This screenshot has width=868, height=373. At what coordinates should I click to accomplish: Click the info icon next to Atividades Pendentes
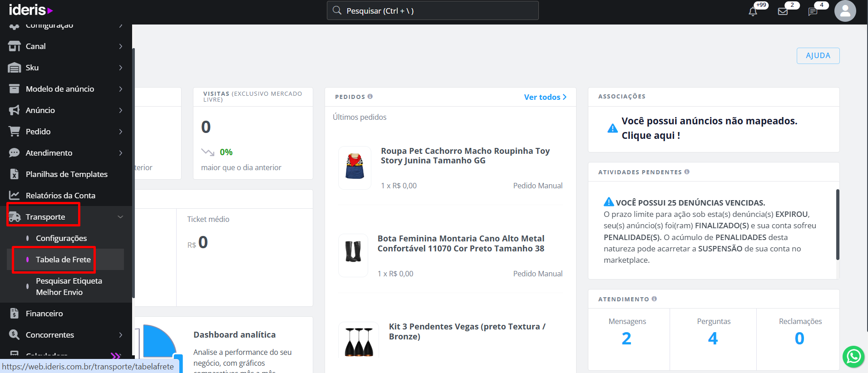687,172
